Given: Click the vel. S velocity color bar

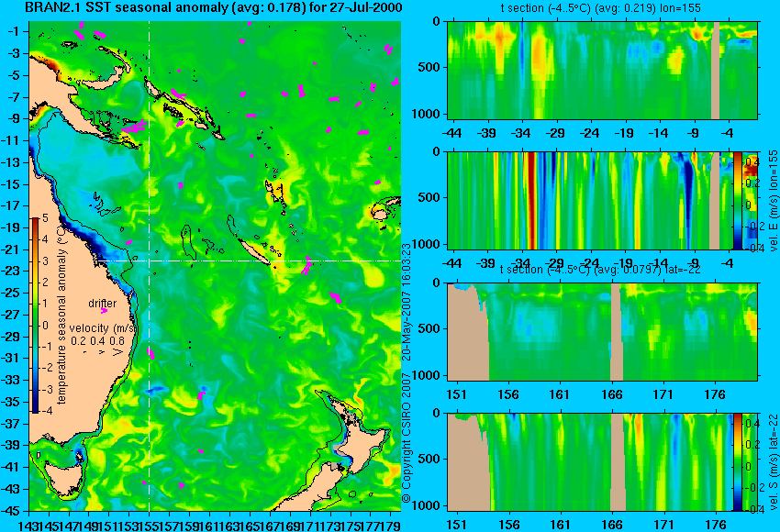Looking at the screenshot, I should (x=738, y=462).
